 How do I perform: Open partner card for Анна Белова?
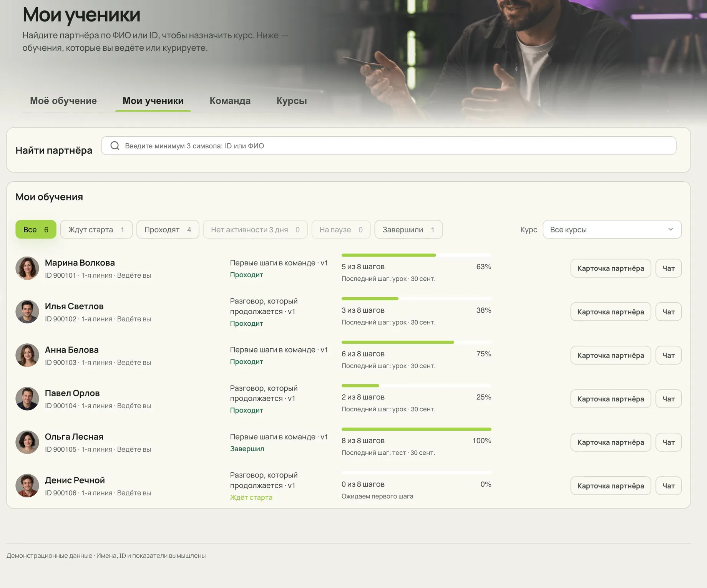[x=611, y=355]
